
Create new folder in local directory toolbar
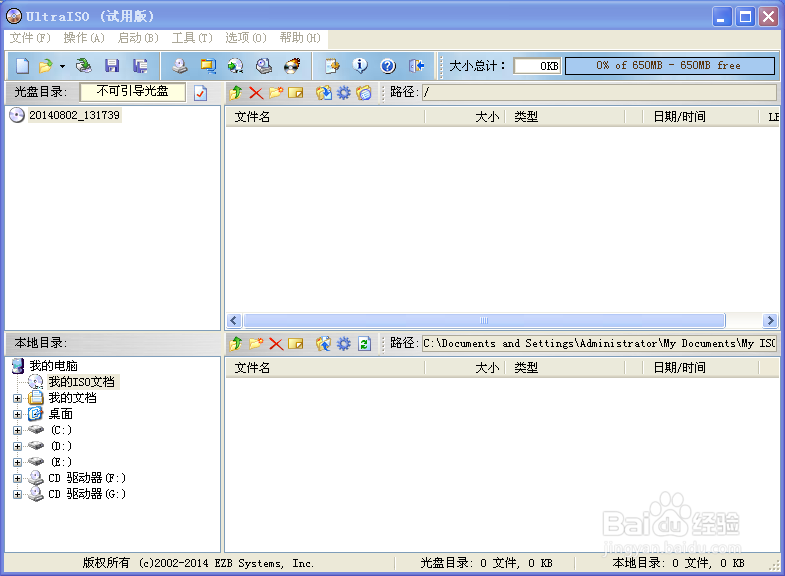click(256, 343)
